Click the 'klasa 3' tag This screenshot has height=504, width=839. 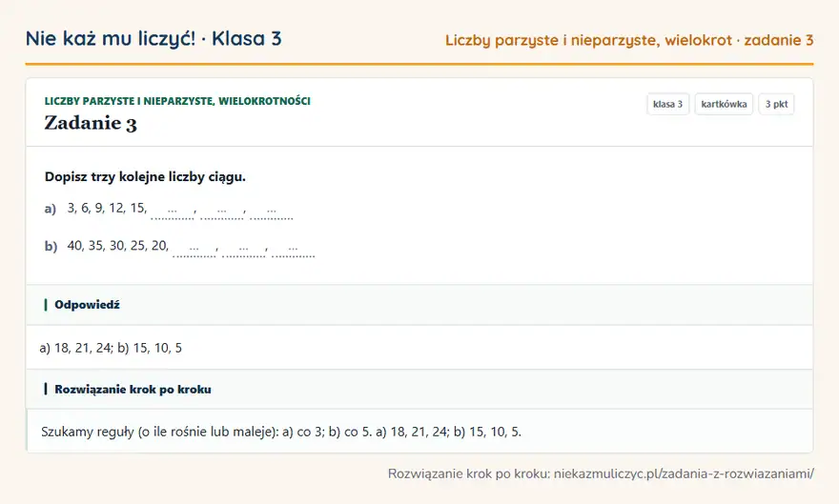[667, 104]
